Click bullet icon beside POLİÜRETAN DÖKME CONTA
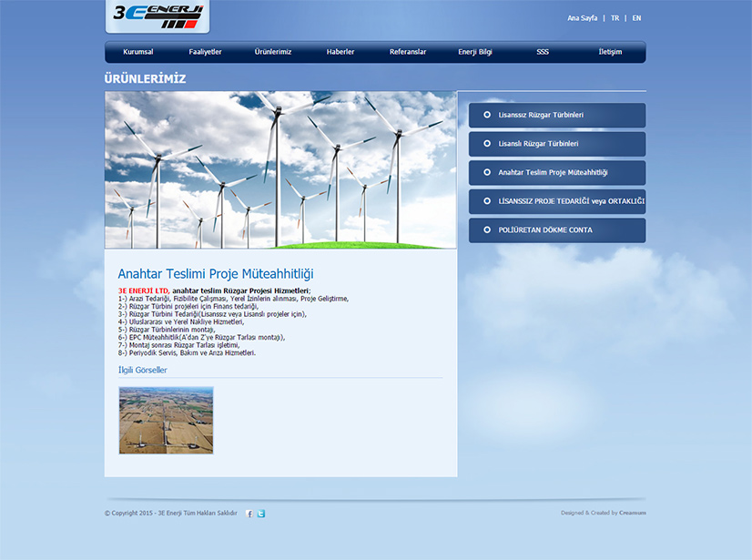752x560 pixels. (487, 230)
